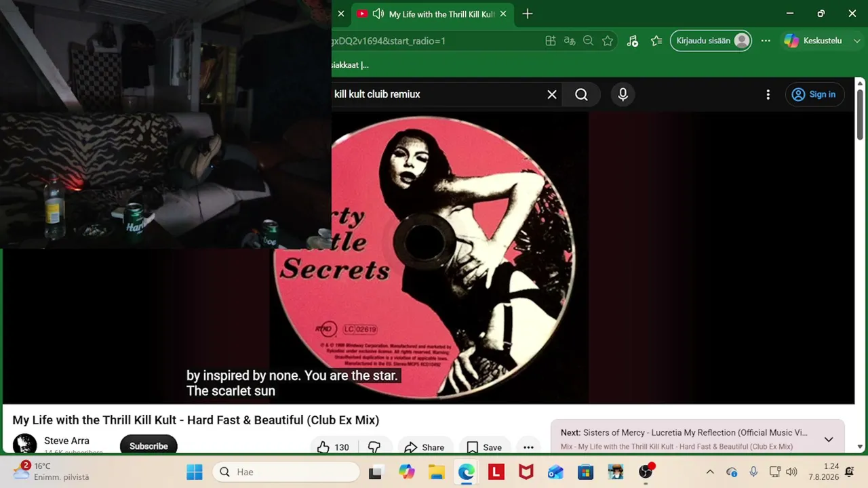868x488 pixels.
Task: Click the YouTube search magnifier button
Action: tap(581, 94)
